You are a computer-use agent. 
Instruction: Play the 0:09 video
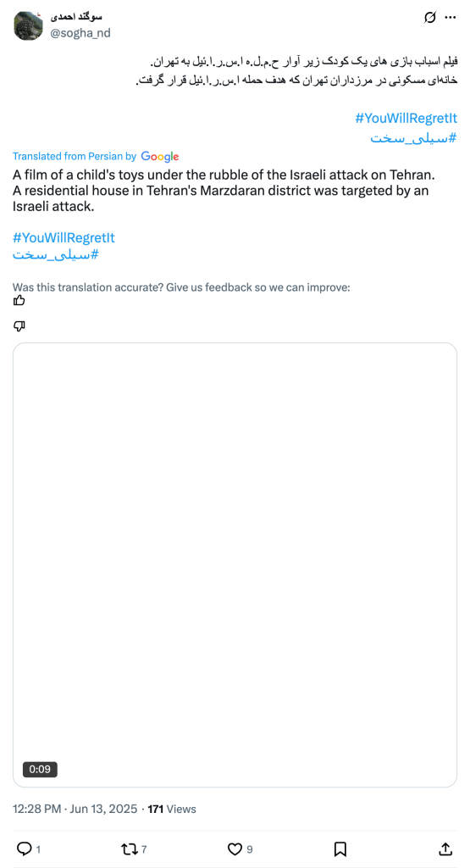(235, 565)
